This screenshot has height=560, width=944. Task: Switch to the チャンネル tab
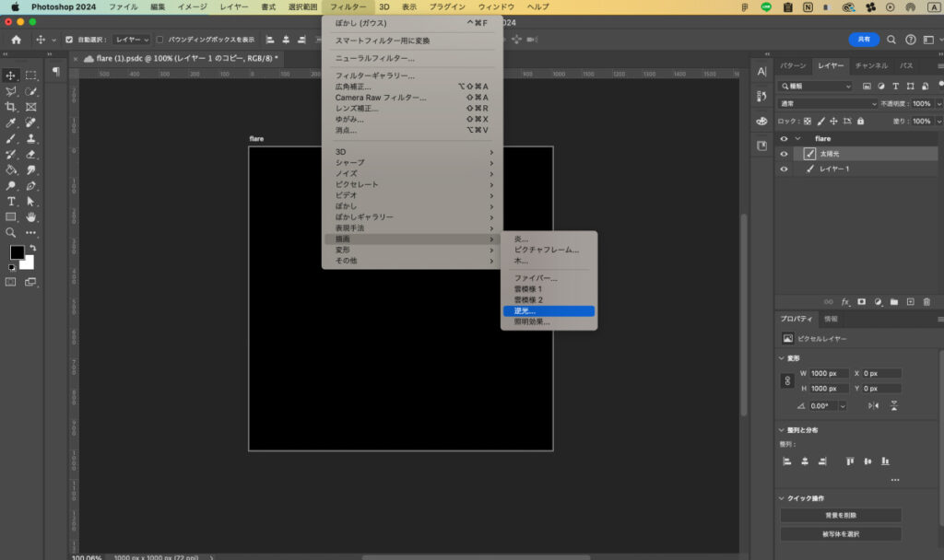coord(870,65)
